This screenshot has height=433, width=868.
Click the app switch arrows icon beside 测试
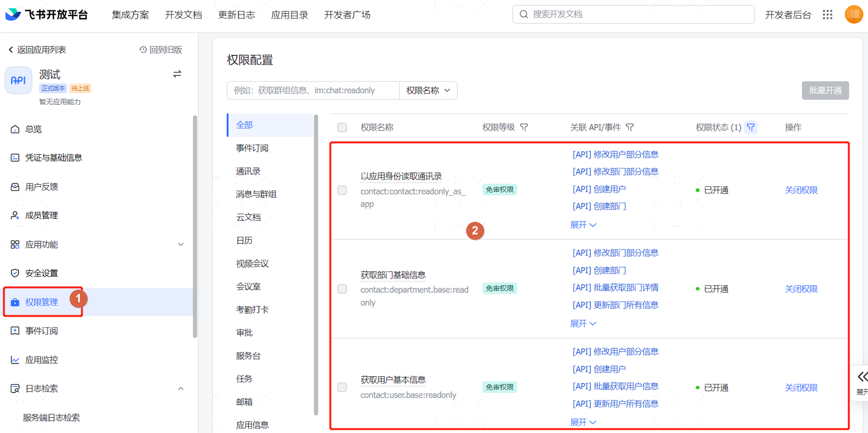coord(177,74)
